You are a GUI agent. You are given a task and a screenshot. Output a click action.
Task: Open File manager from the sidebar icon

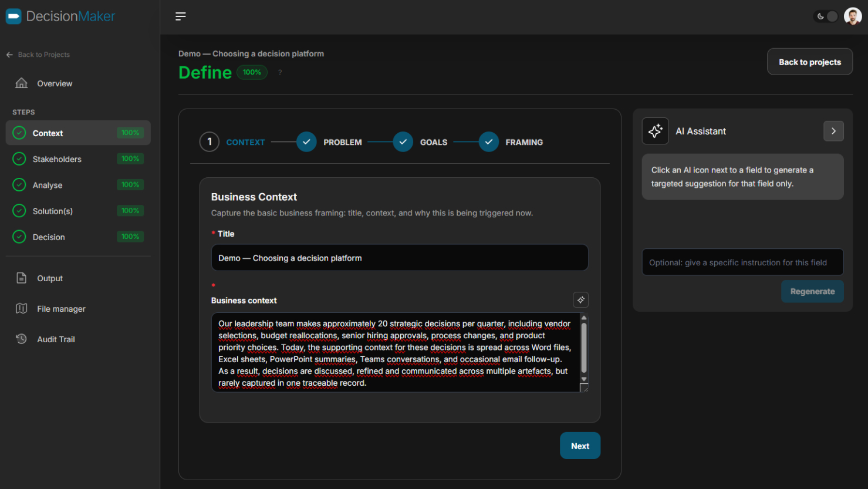tap(21, 308)
